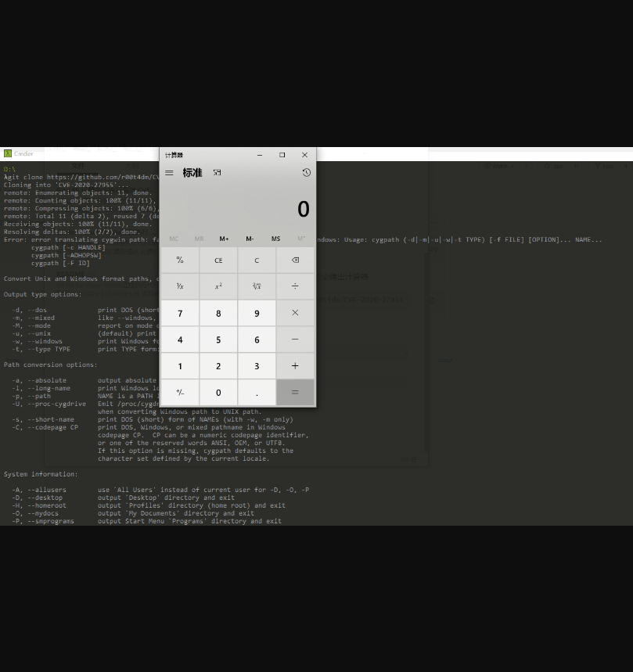Screen dimensions: 633x672
Task: Click the M+ memory add button
Action: [225, 239]
